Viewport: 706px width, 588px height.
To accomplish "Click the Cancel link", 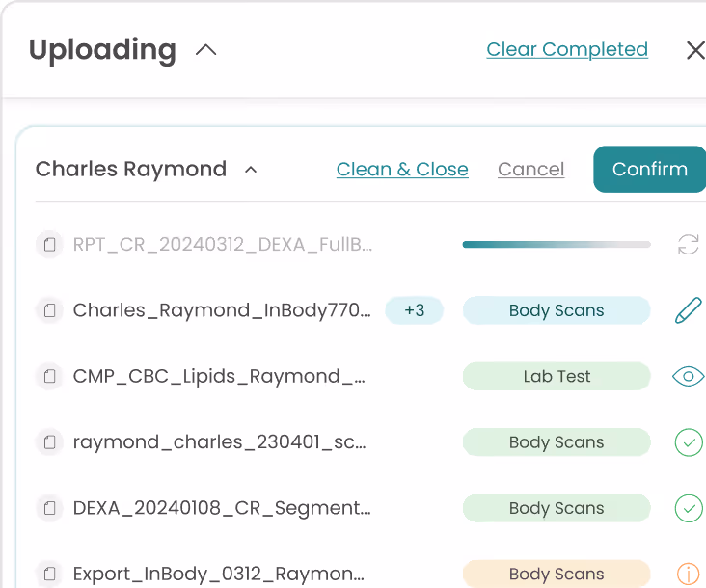I will pos(530,170).
